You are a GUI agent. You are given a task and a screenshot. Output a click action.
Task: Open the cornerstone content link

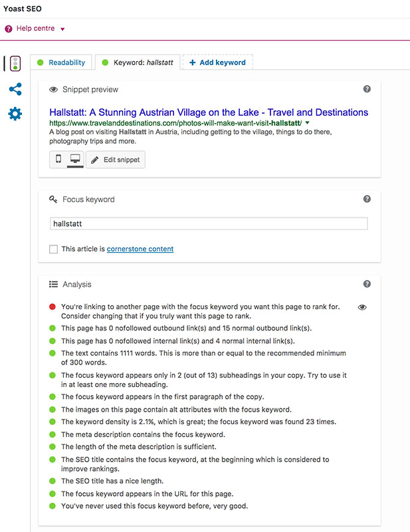point(140,249)
